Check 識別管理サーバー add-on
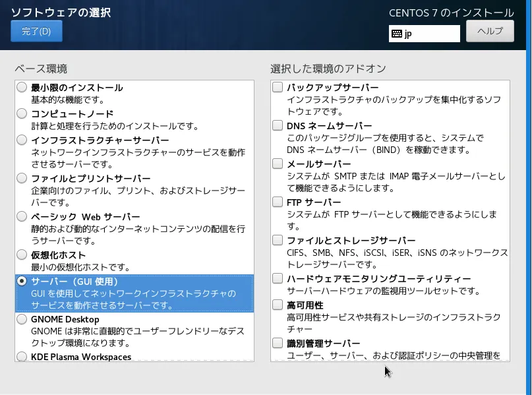The image size is (532, 395). coord(278,343)
